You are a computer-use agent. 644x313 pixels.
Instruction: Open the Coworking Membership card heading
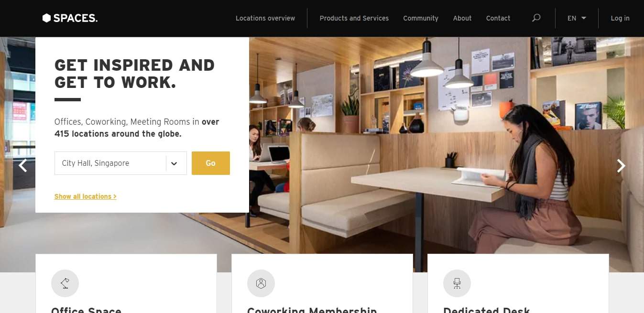point(312,310)
